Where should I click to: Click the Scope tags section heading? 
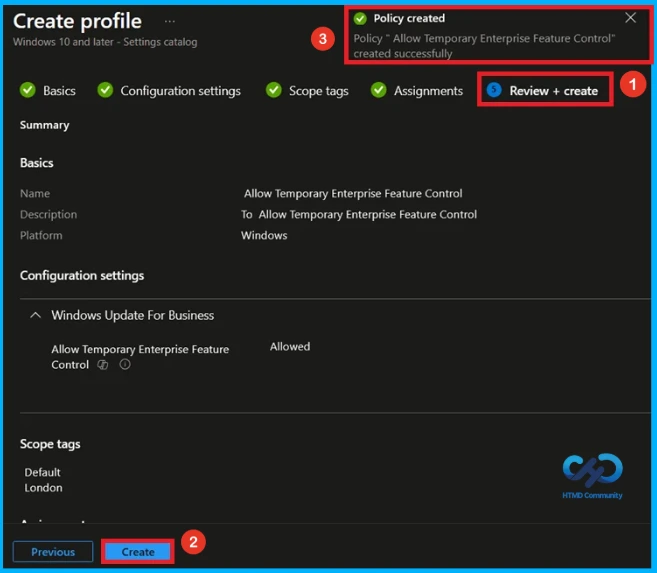(x=50, y=444)
